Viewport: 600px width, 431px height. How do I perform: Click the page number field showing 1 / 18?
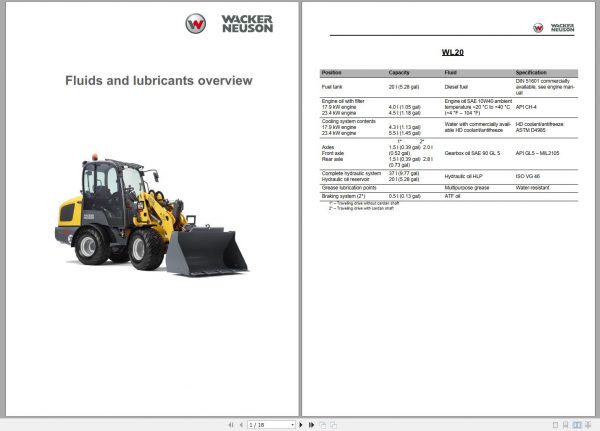click(269, 425)
